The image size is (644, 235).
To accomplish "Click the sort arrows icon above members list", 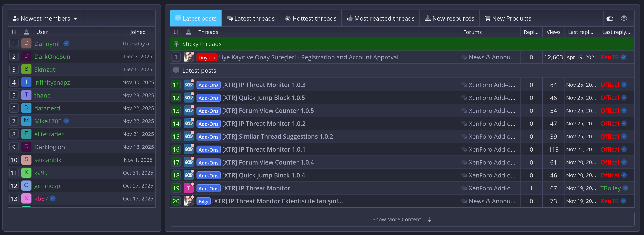I will click(14, 32).
